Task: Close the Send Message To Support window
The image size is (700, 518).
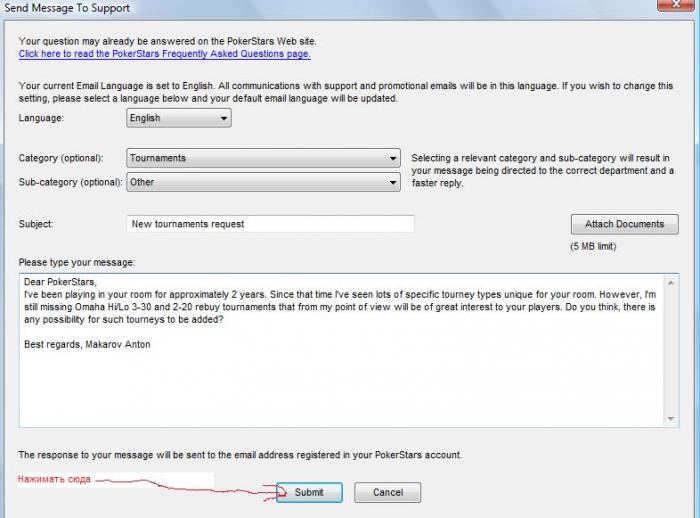Action: click(x=675, y=4)
